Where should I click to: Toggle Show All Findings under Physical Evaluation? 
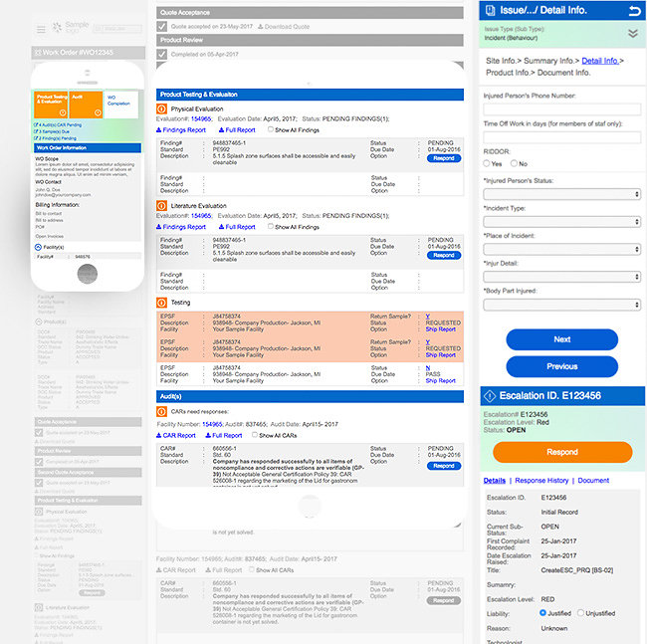271,129
